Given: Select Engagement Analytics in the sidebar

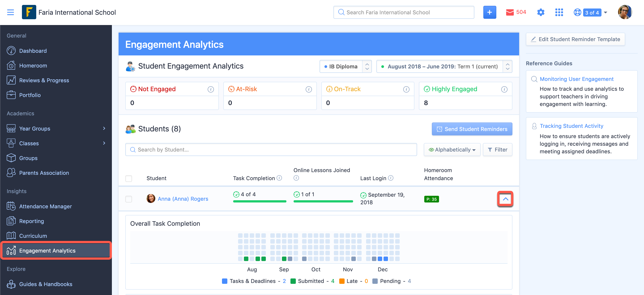Looking at the screenshot, I should [x=56, y=250].
